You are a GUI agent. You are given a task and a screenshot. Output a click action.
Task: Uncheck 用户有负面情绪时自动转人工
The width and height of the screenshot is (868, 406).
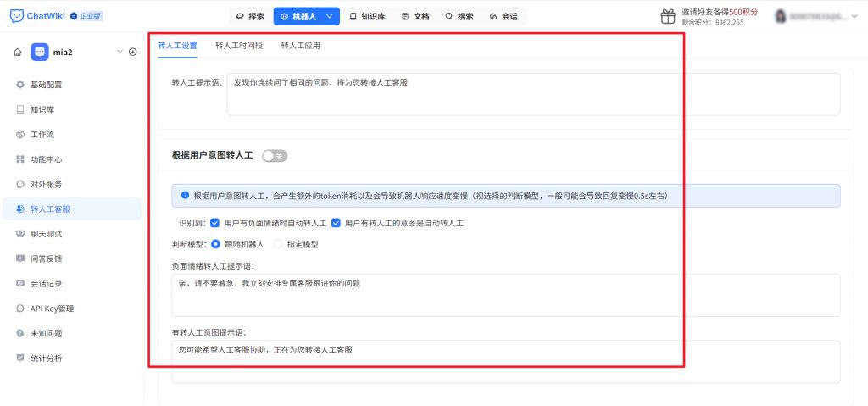tap(215, 223)
